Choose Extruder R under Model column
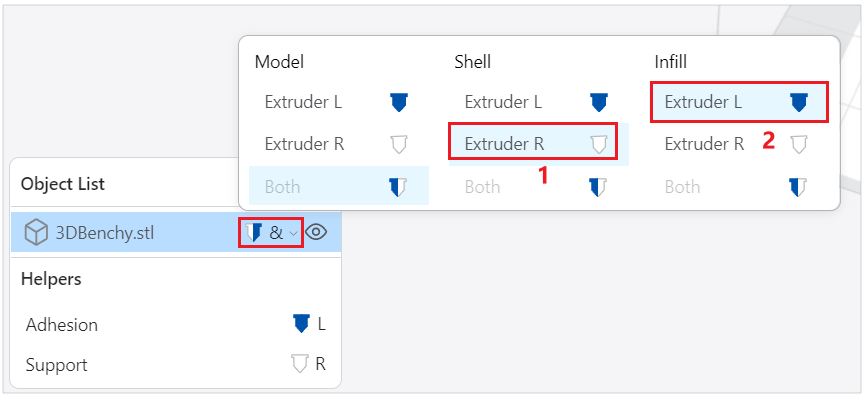This screenshot has height=399, width=868. (339, 144)
